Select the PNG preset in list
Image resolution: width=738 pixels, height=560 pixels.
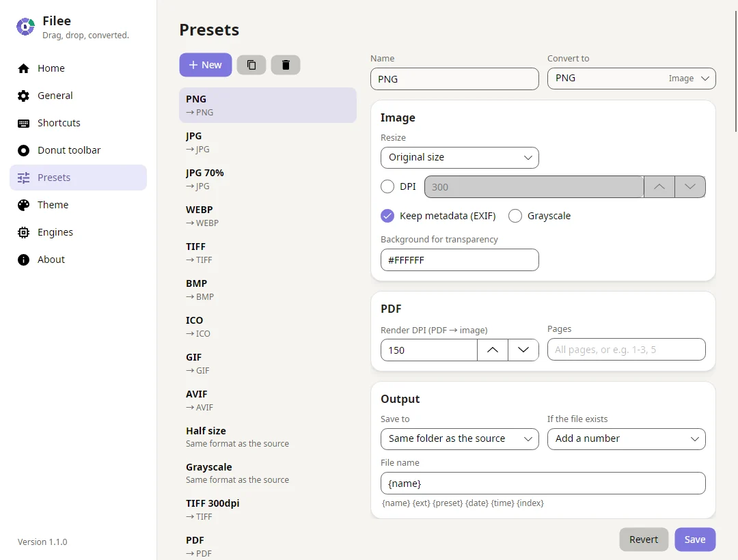click(x=267, y=105)
